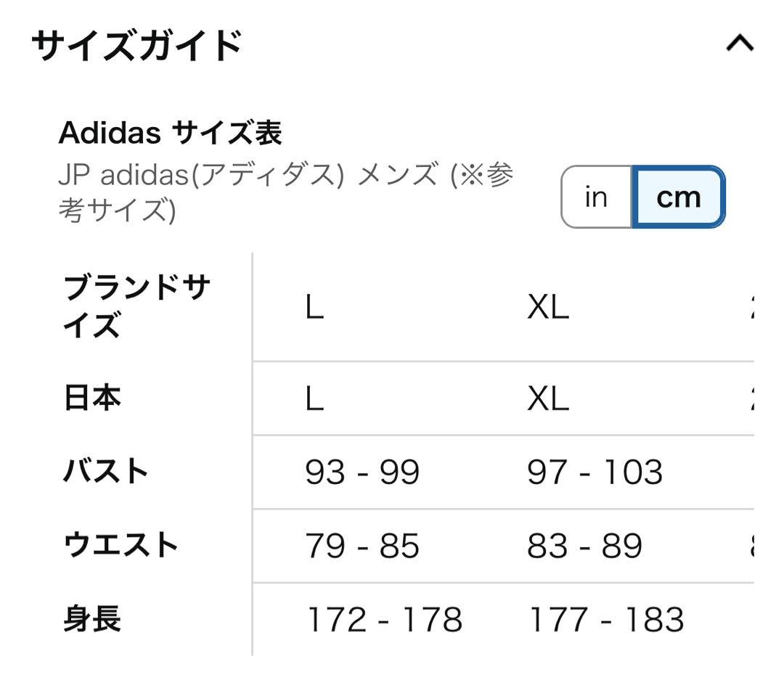
Task: Click the JP adidas メンズ subtitle text
Action: 287,195
